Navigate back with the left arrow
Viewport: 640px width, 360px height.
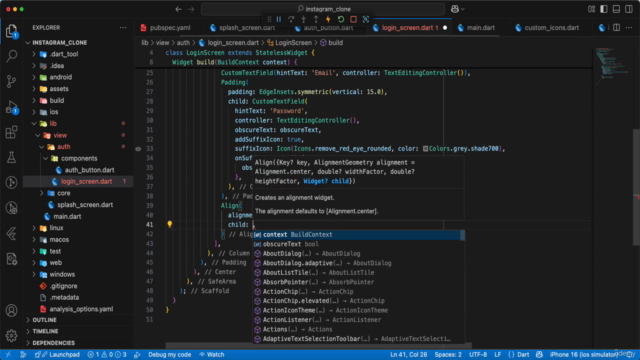(178, 9)
